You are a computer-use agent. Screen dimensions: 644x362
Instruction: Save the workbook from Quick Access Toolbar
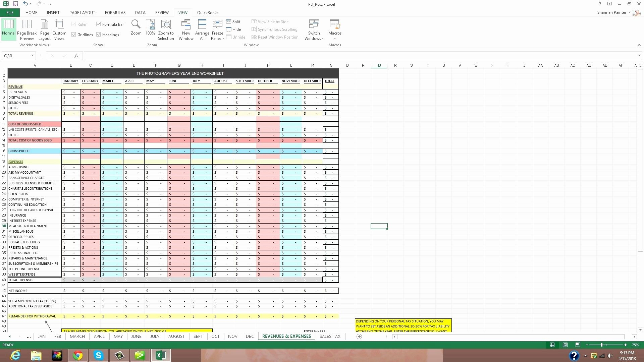(15, 4)
